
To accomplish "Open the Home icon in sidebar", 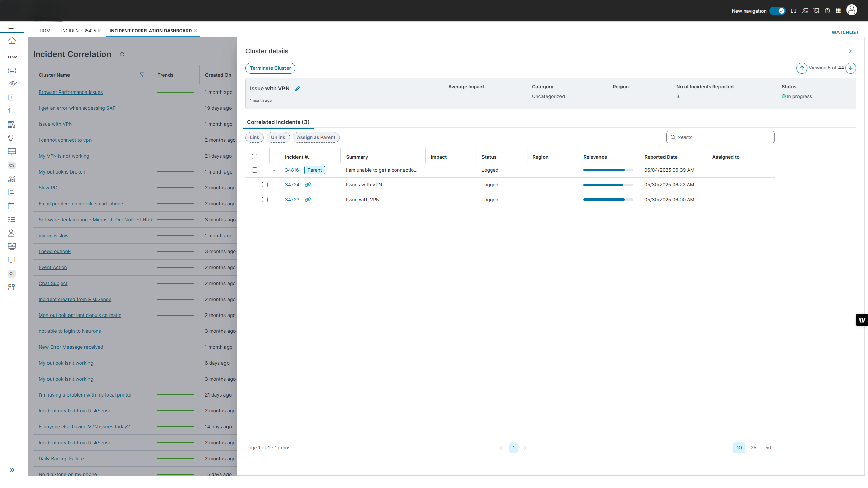I will pos(12,41).
